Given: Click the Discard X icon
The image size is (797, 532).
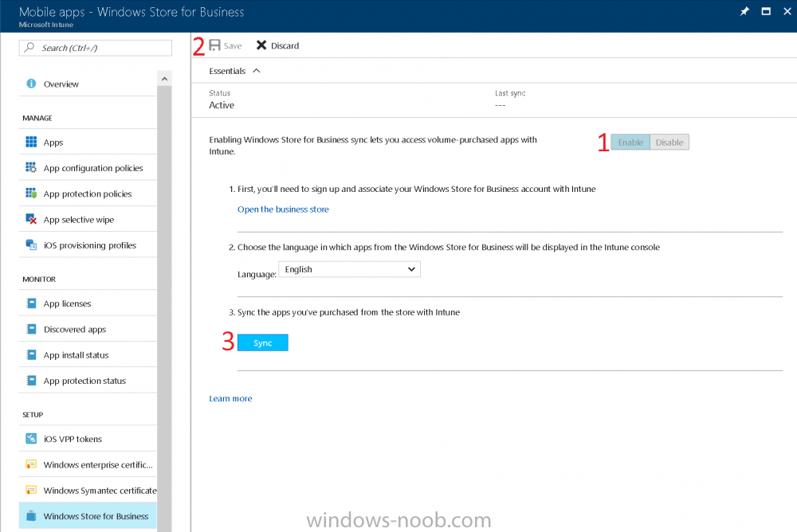Looking at the screenshot, I should pos(261,45).
